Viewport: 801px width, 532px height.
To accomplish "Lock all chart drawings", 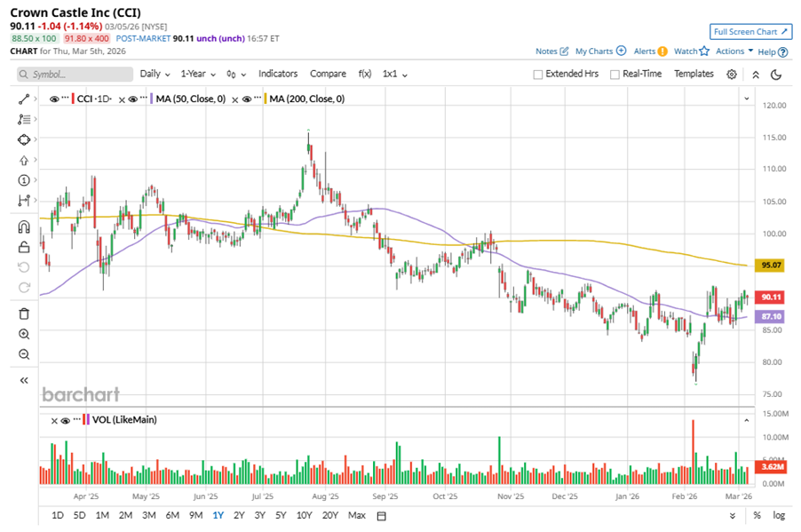I will click(x=24, y=247).
